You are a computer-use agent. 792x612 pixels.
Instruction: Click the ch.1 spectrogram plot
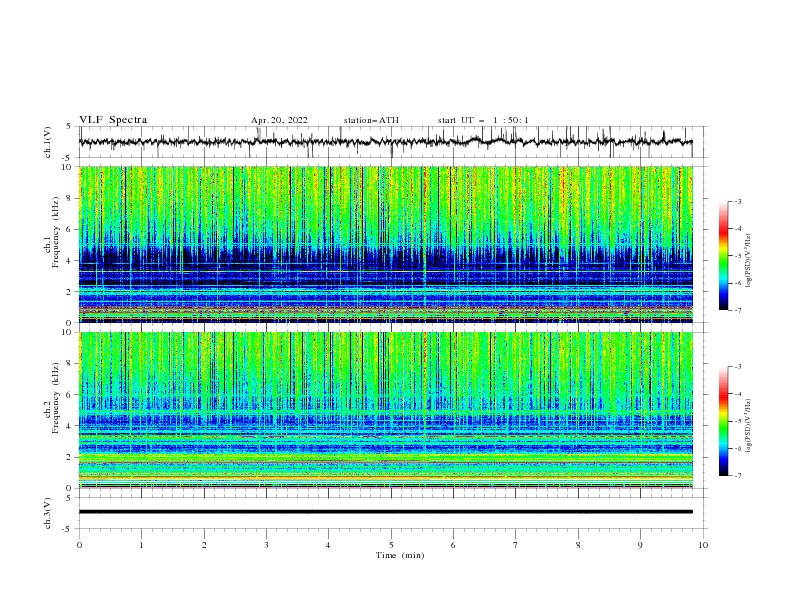[386, 244]
